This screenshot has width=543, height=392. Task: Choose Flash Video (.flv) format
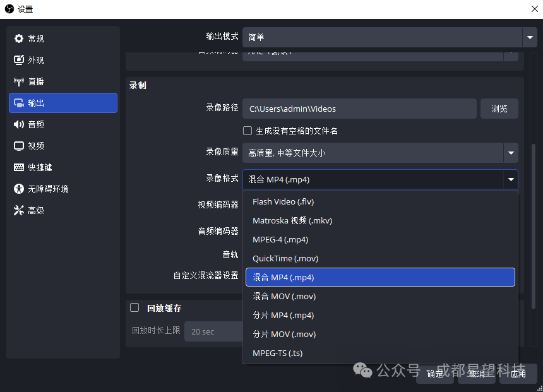(x=380, y=201)
